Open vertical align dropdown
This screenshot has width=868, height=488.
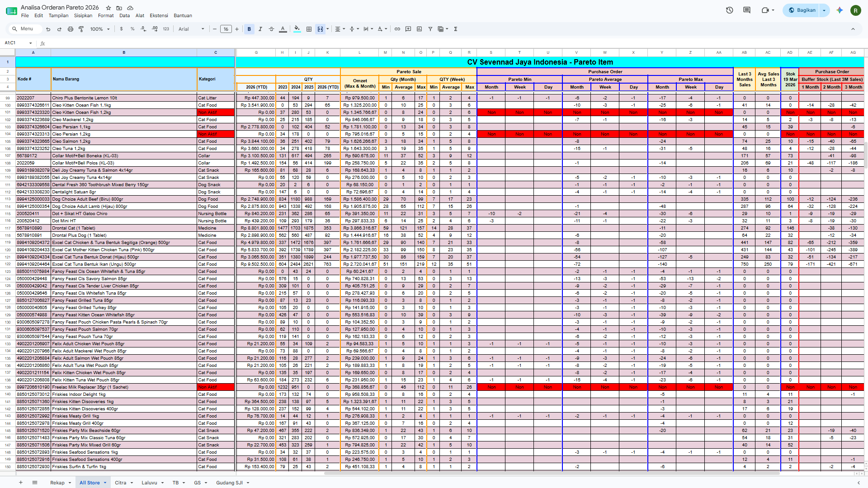coord(354,29)
